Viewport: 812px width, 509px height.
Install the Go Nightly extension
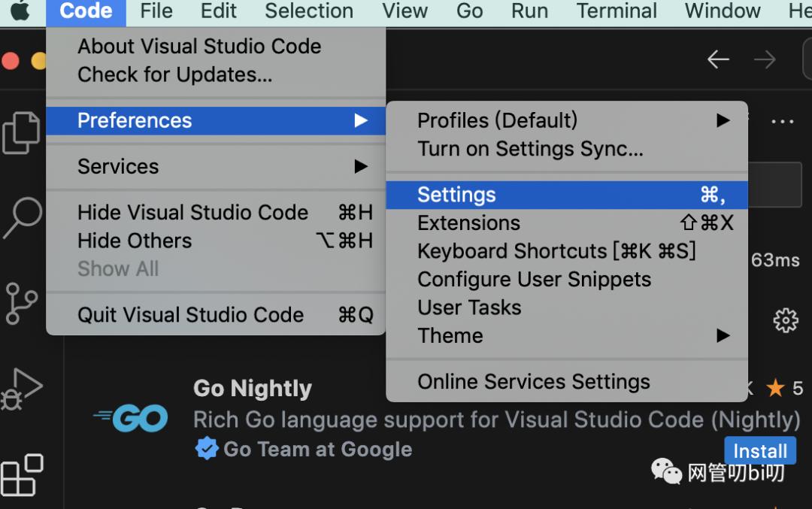point(760,451)
